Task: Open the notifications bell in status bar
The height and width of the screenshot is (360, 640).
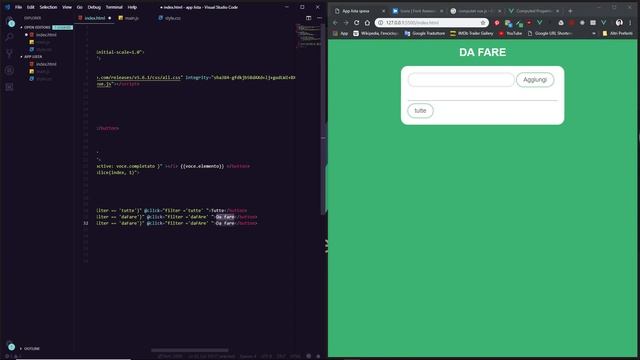Action: point(318,356)
